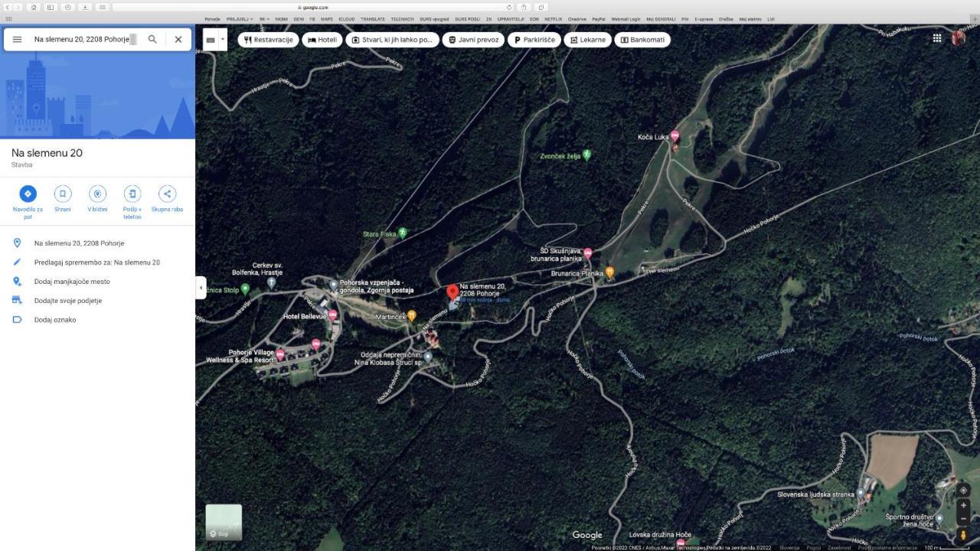The height and width of the screenshot is (551, 980).
Task: Pick up the Street View pegman
Action: click(x=963, y=535)
